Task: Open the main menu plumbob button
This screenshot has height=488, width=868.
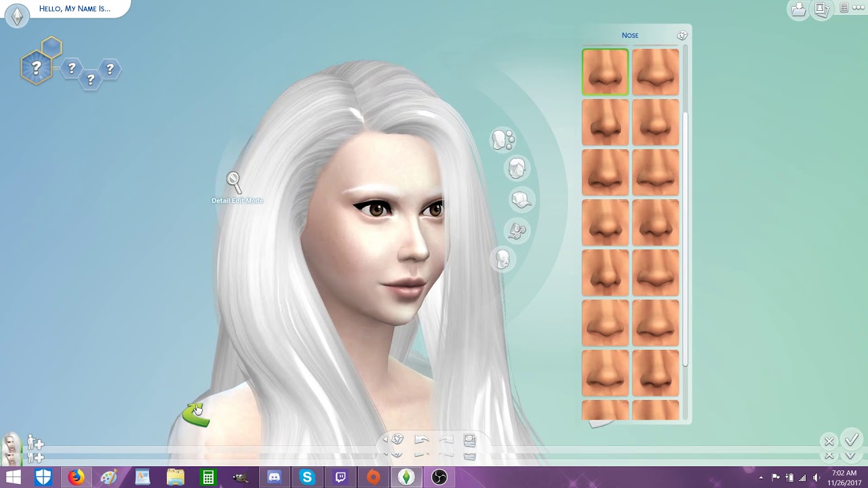Action: [x=17, y=16]
